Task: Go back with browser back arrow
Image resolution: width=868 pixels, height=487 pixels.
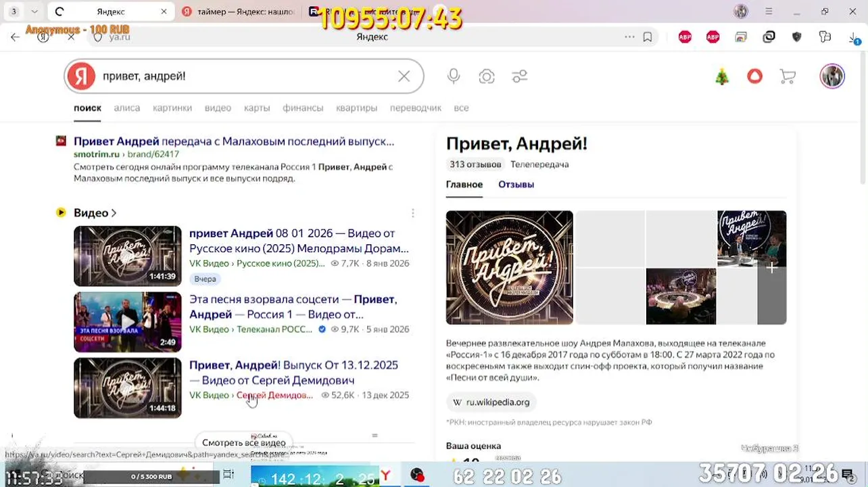Action: (15, 37)
